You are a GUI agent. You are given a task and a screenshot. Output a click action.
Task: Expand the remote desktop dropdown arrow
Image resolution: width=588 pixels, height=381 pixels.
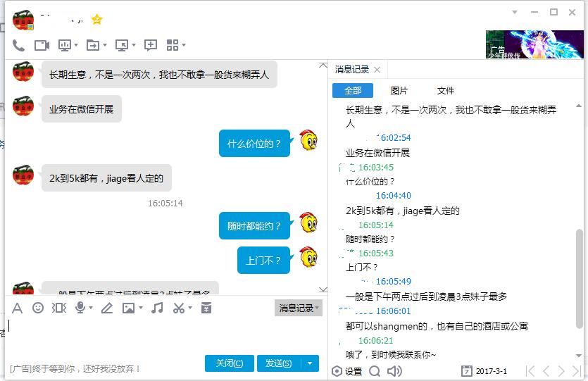[134, 45]
